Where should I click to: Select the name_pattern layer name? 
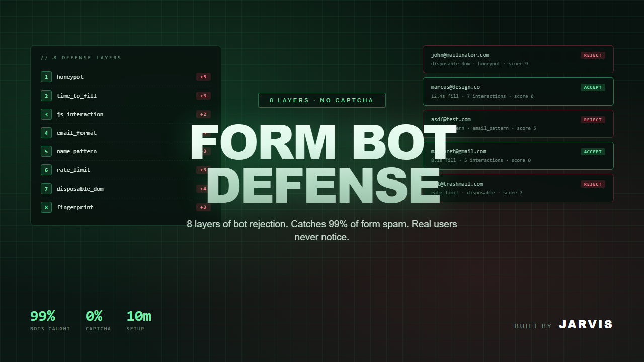pyautogui.click(x=76, y=151)
